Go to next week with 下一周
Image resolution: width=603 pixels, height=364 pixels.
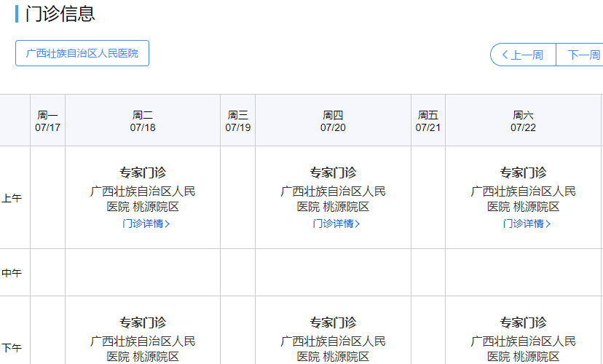click(x=582, y=55)
